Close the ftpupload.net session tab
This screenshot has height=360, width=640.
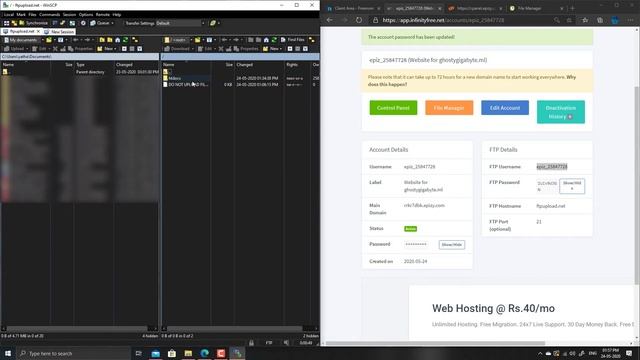pos(39,31)
